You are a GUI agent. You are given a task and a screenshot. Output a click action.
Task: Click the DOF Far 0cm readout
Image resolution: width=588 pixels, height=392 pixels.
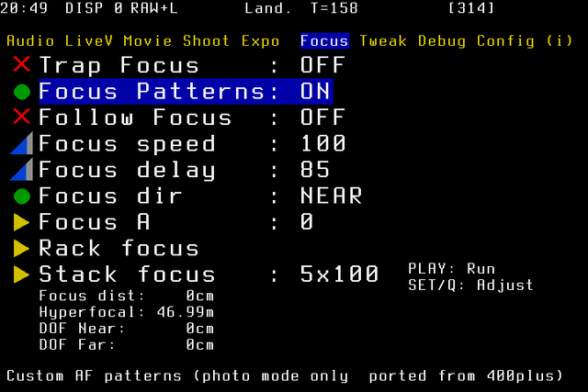[127, 345]
